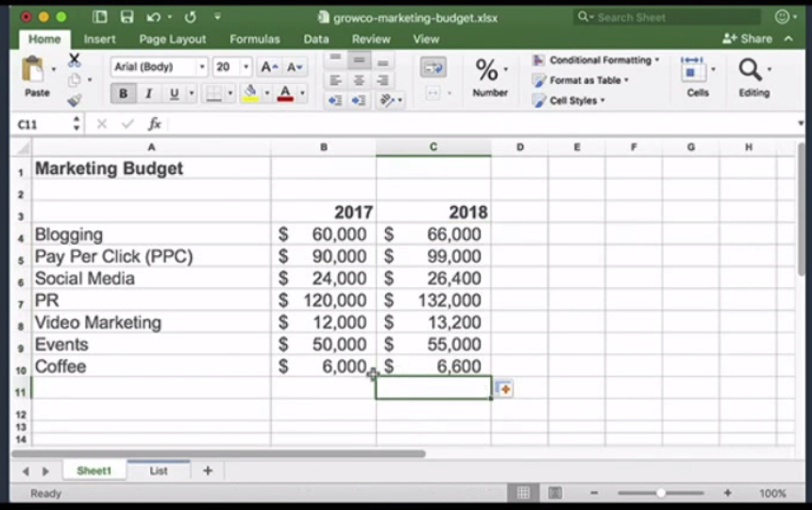The image size is (812, 510).
Task: Open the View tab
Action: 426,39
